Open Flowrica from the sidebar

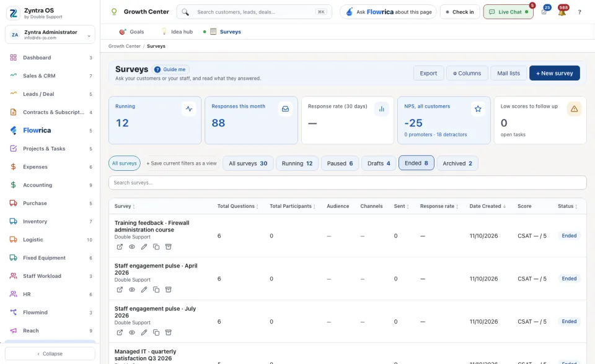50,131
